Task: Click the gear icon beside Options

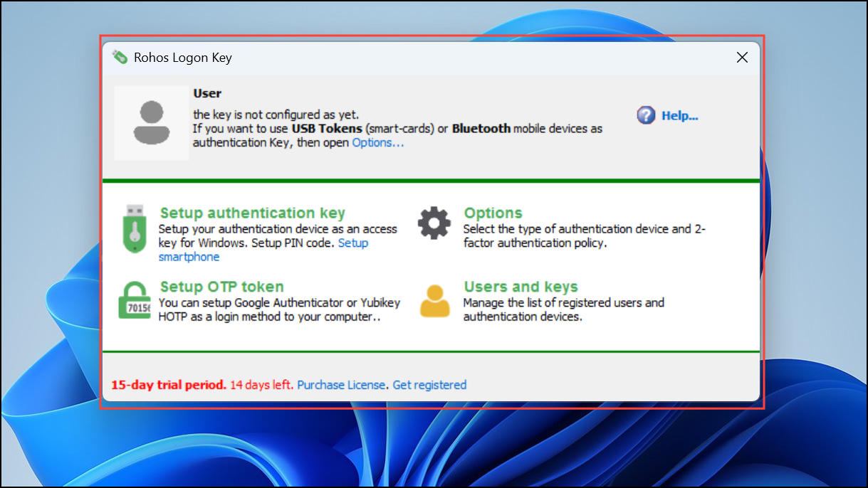Action: pyautogui.click(x=434, y=222)
